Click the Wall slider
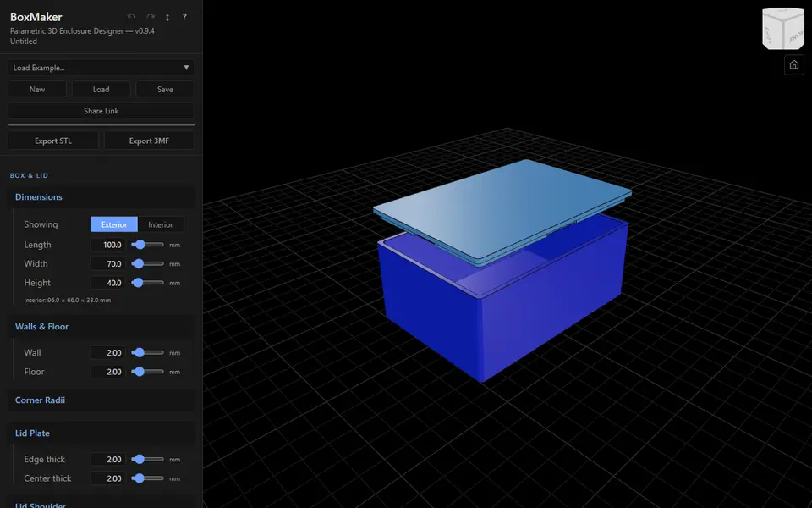The width and height of the screenshot is (812, 508). (x=147, y=352)
